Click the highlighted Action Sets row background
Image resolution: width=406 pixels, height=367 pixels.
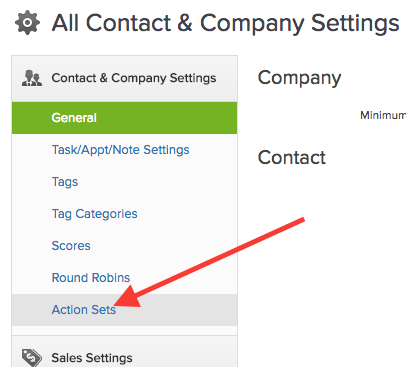coord(124,310)
